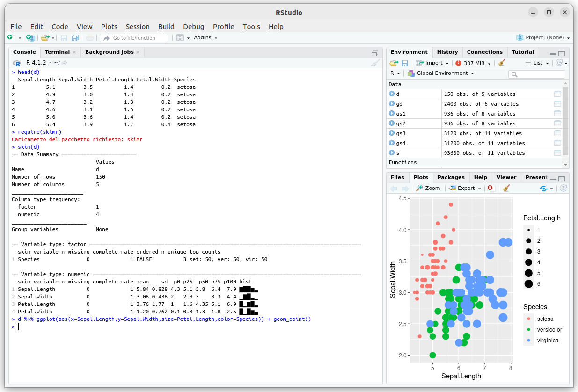
Task: Switch to the Packages tab
Action: click(451, 177)
